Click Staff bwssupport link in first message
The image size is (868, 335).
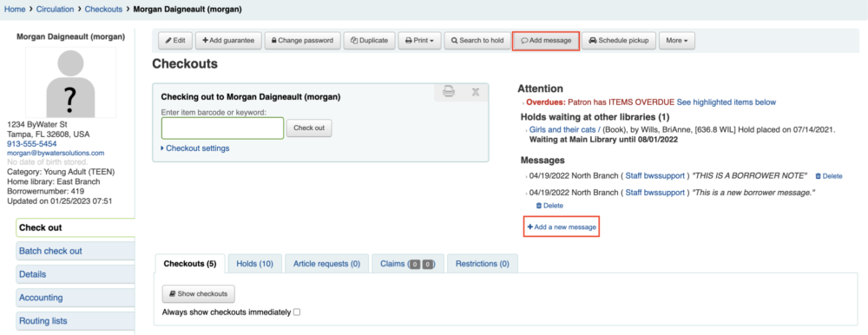point(654,176)
